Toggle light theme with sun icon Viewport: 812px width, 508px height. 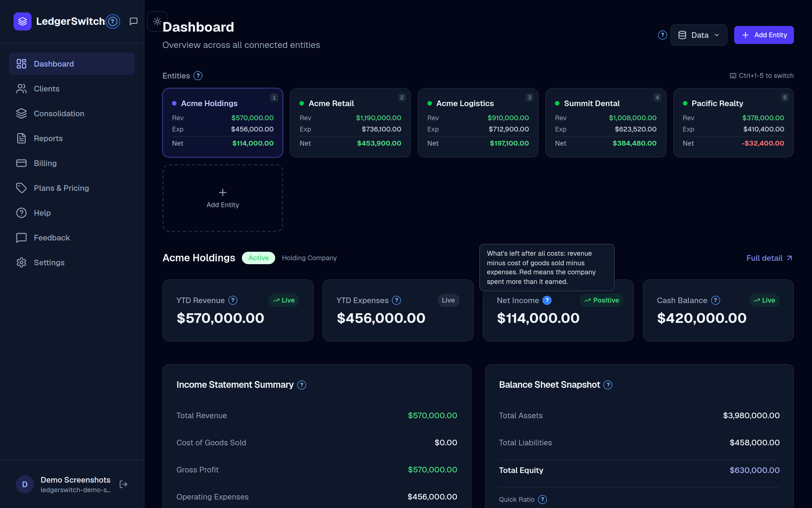pyautogui.click(x=157, y=21)
